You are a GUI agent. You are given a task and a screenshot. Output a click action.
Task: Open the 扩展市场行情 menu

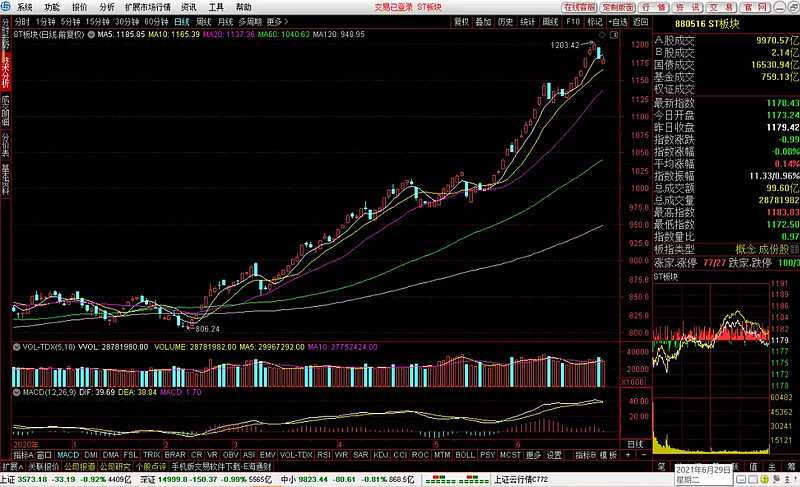tap(148, 7)
